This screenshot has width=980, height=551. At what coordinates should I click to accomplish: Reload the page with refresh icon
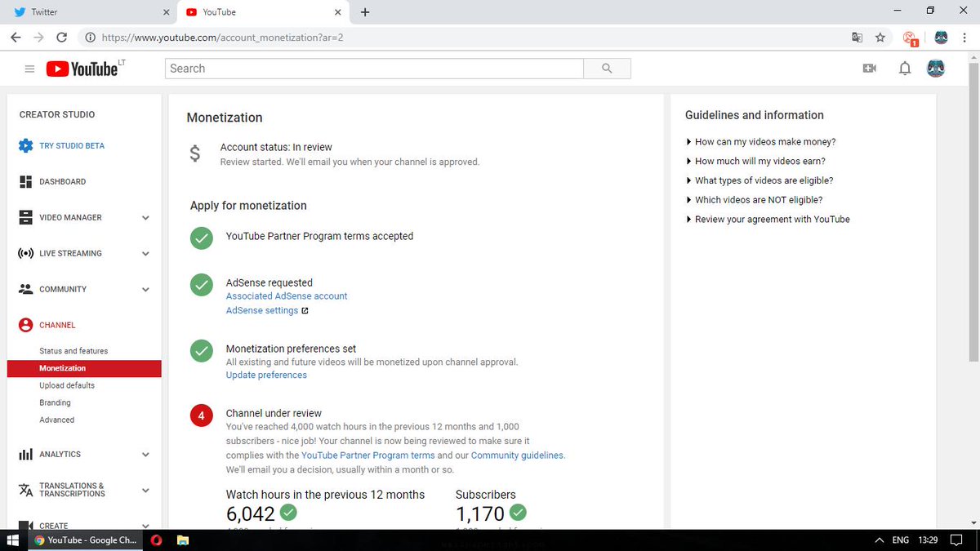point(62,38)
